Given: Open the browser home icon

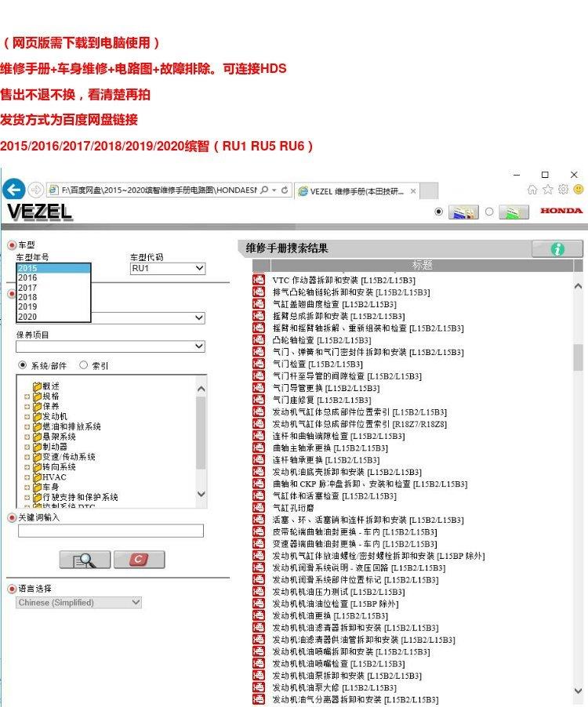Looking at the screenshot, I should [x=532, y=190].
